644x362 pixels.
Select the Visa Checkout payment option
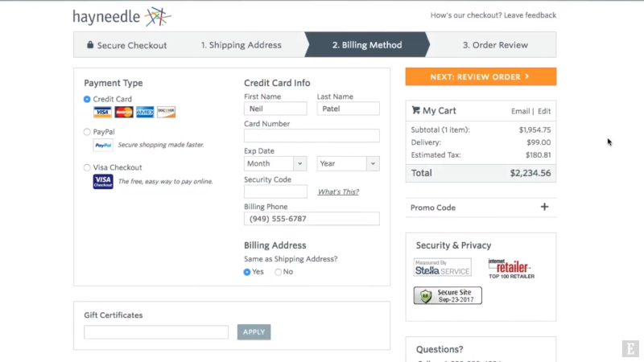coord(88,167)
